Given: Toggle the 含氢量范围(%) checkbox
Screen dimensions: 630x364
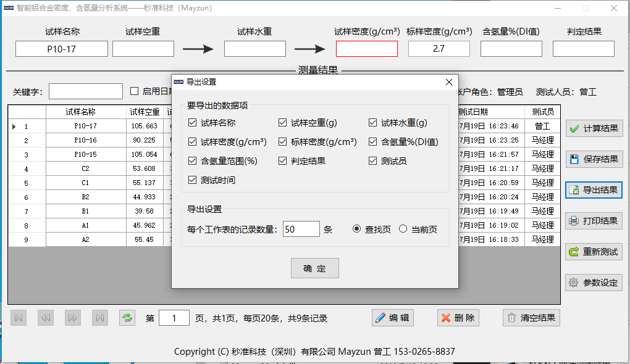Looking at the screenshot, I should (193, 161).
